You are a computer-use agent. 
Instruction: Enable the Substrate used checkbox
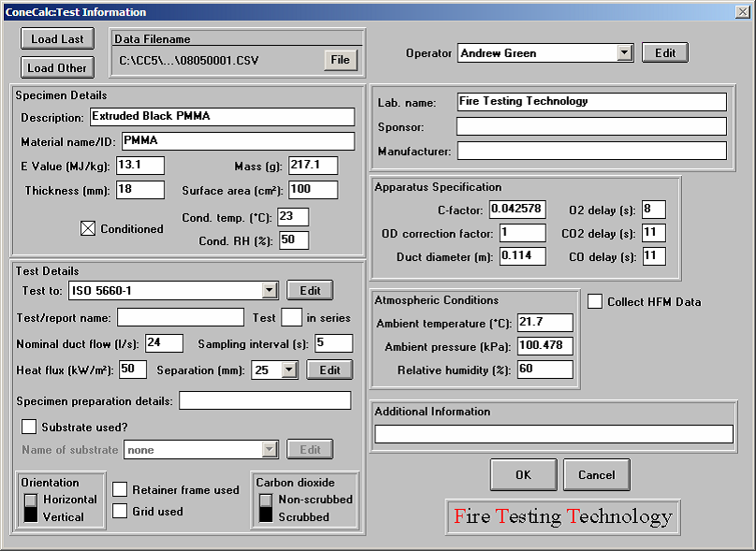coord(29,428)
